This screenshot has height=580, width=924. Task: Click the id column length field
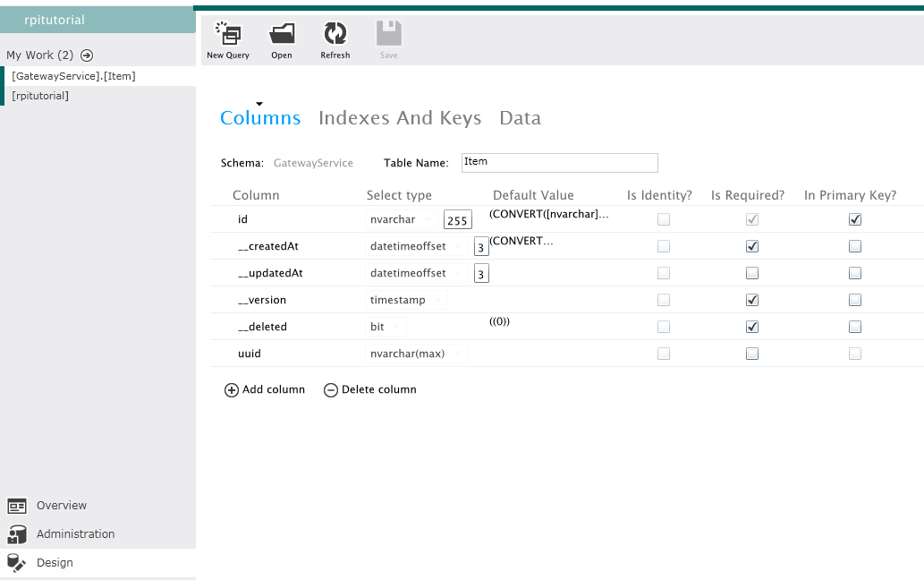tap(457, 220)
